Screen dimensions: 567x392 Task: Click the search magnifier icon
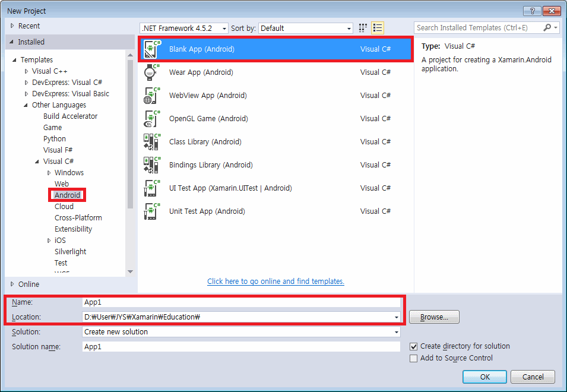547,27
